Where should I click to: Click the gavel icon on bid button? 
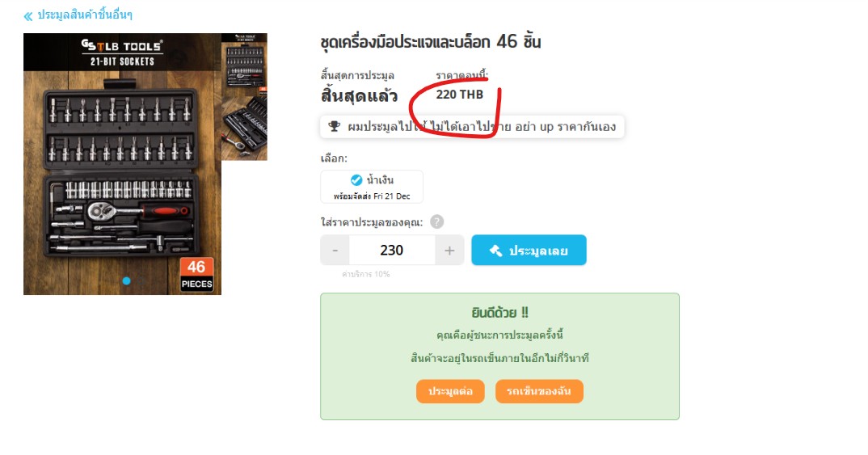[x=495, y=251]
